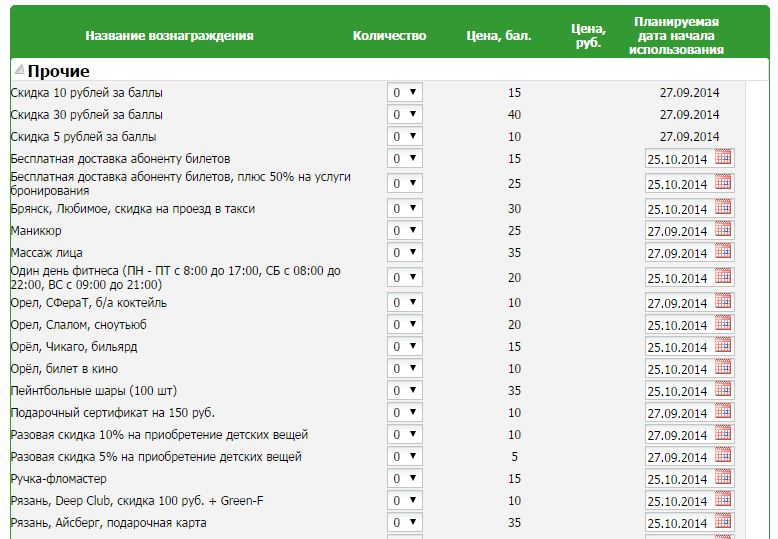778x539 pixels.
Task: Click calendar icon for Массаж лица
Action: (723, 252)
